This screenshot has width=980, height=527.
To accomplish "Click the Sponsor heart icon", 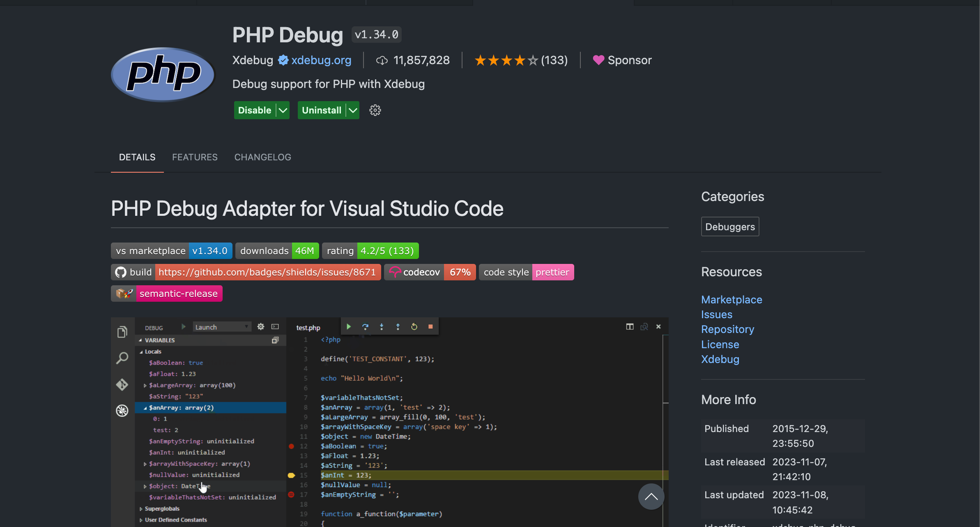I will (x=598, y=60).
